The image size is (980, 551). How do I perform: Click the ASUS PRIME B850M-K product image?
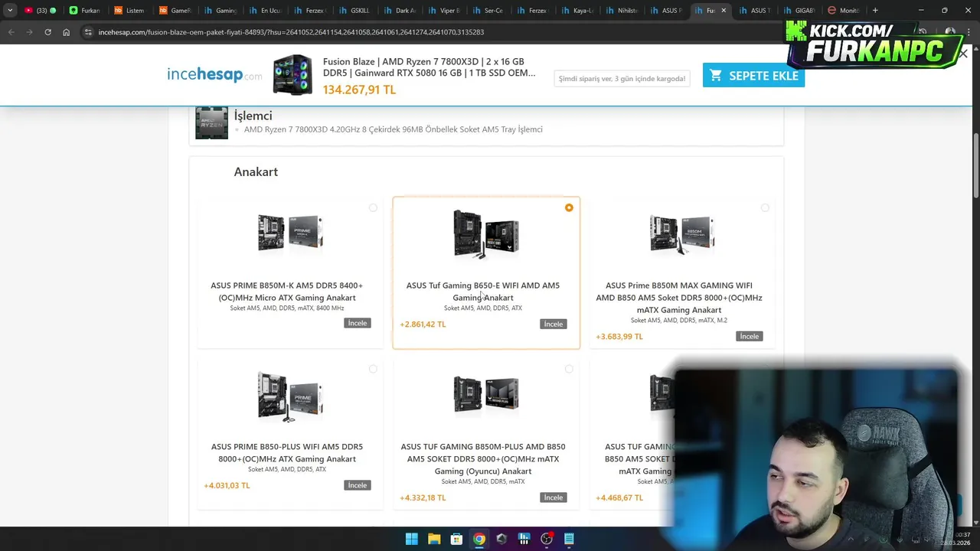[x=290, y=233]
